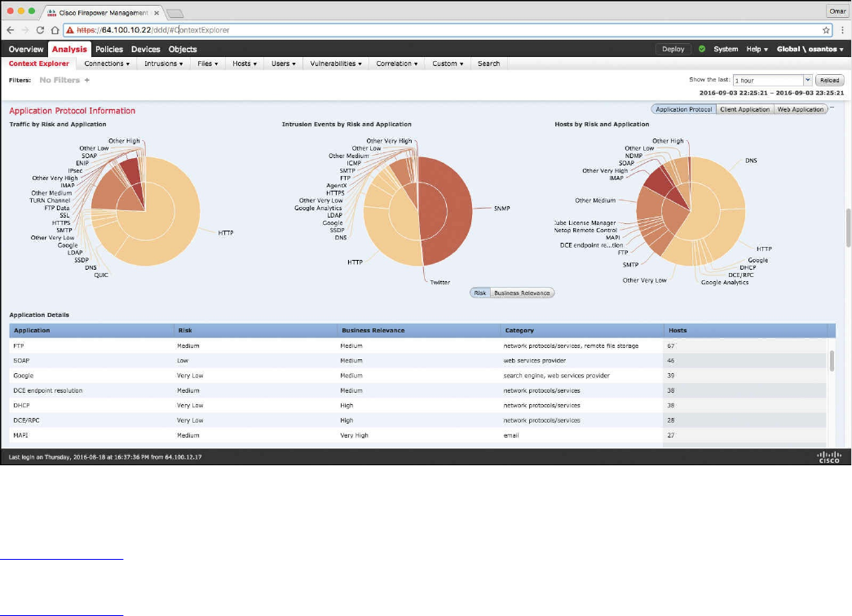Select the Client Application view

(x=744, y=109)
